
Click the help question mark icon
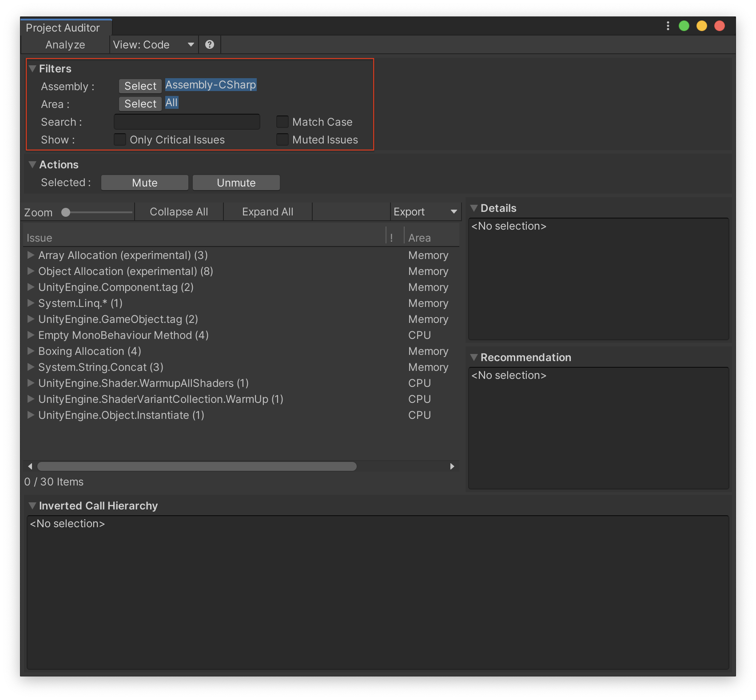210,44
